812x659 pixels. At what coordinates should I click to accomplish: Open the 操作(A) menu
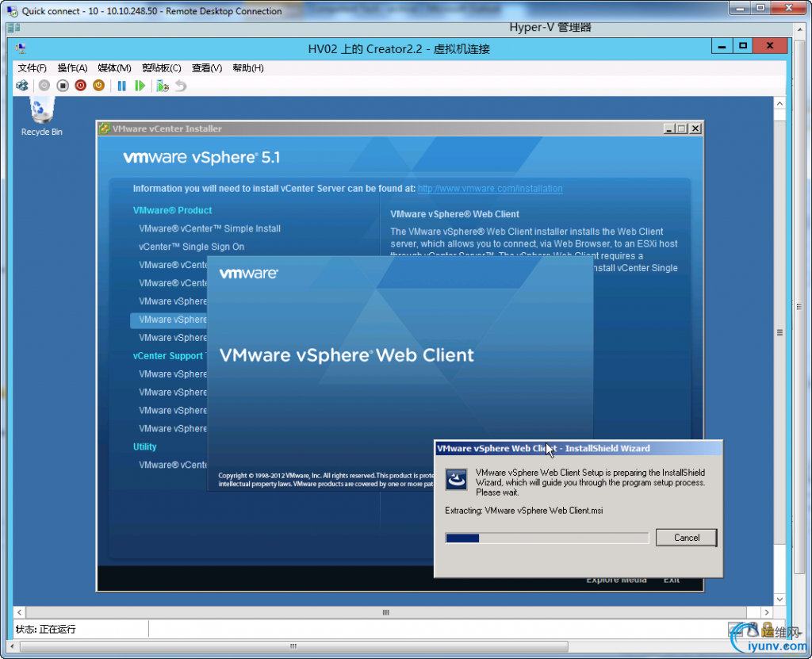[72, 68]
